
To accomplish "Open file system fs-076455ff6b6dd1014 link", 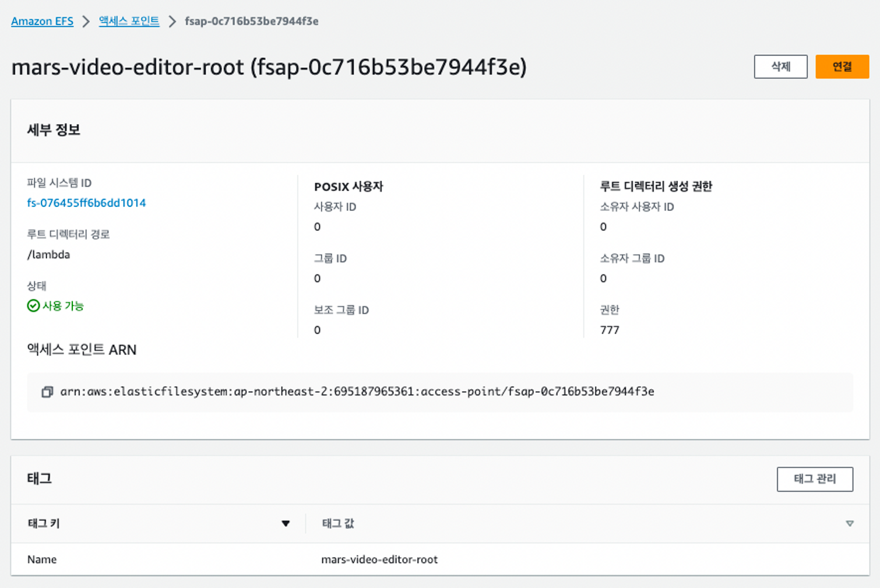I will coord(86,203).
